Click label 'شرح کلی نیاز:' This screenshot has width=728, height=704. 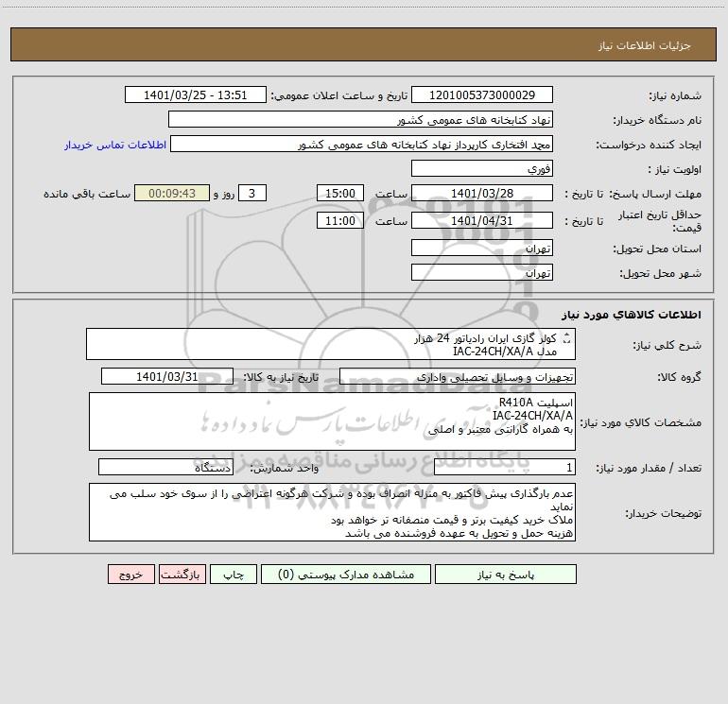[667, 345]
